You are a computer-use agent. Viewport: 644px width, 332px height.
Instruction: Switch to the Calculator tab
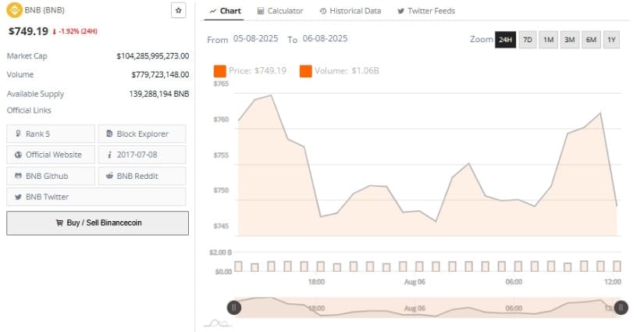coord(280,11)
